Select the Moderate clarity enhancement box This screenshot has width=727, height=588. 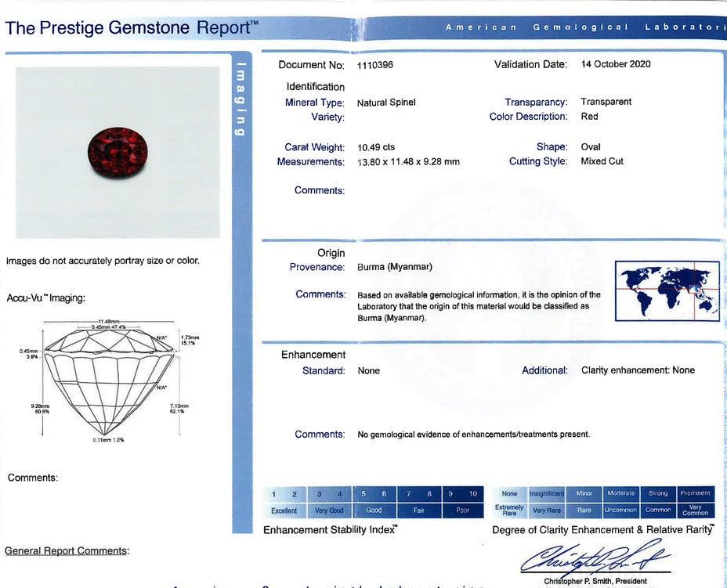(x=620, y=494)
